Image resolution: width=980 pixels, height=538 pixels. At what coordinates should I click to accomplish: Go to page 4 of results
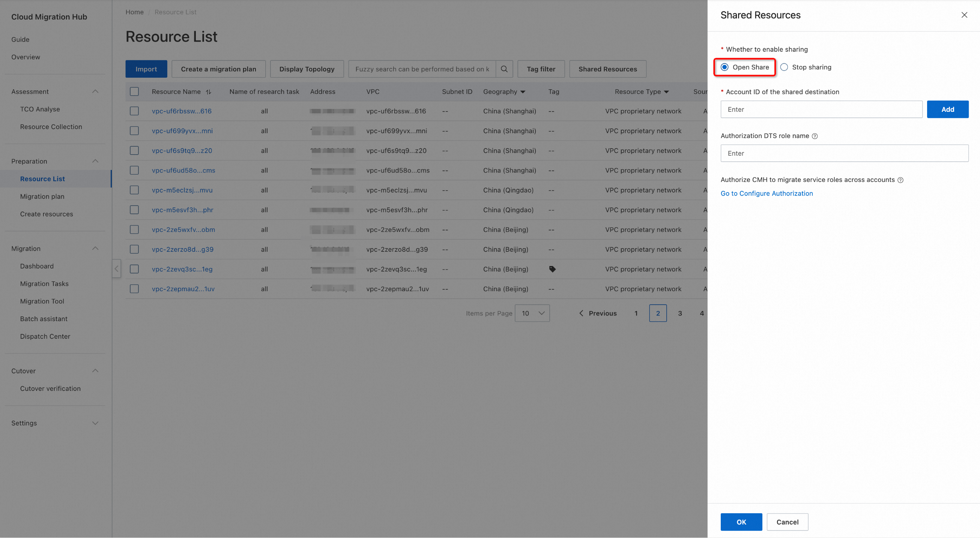[x=702, y=313]
